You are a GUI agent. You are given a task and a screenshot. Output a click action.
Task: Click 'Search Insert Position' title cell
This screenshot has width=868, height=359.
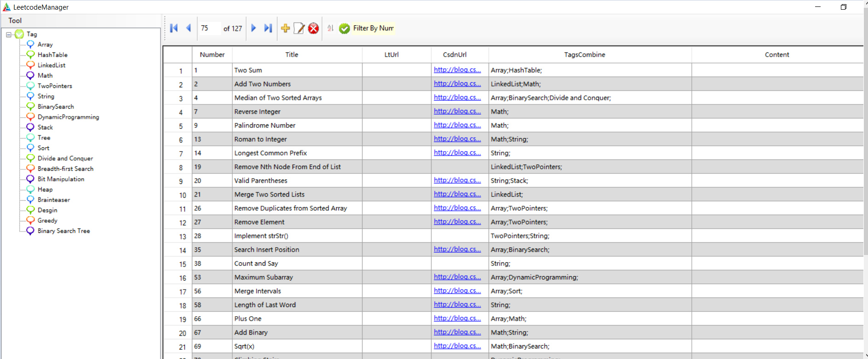pos(297,249)
